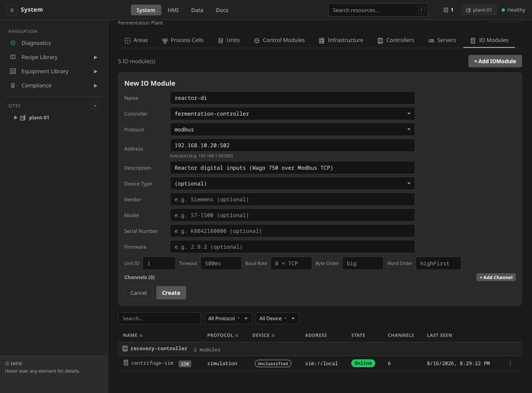Image resolution: width=532 pixels, height=393 pixels.
Task: Click the Unit ID field
Action: 159,263
